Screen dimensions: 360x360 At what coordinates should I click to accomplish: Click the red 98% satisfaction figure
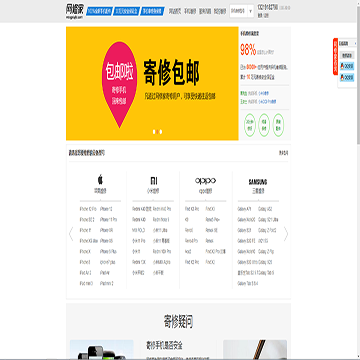pos(248,50)
